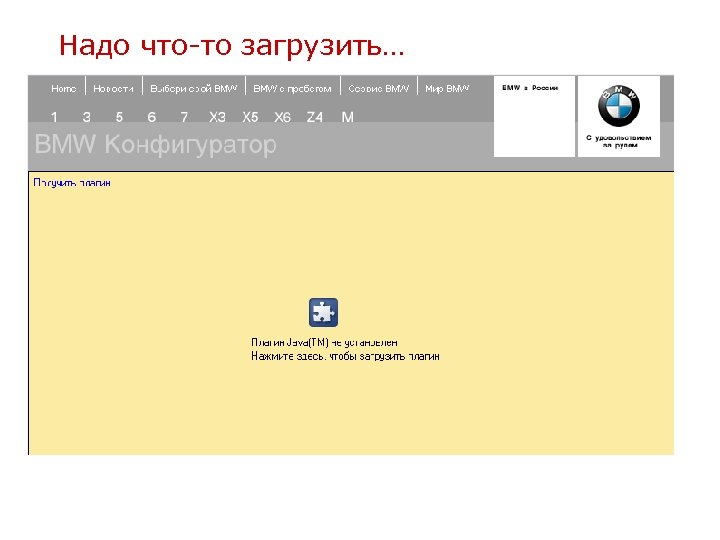Image resolution: width=720 pixels, height=540 pixels.
Task: Click the BMW roundel logo
Action: pyautogui.click(x=619, y=106)
